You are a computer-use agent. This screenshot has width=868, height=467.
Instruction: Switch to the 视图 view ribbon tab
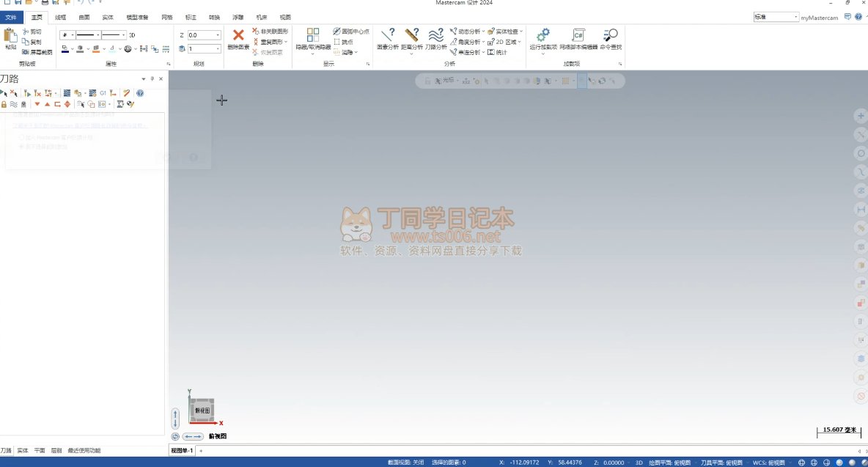285,17
